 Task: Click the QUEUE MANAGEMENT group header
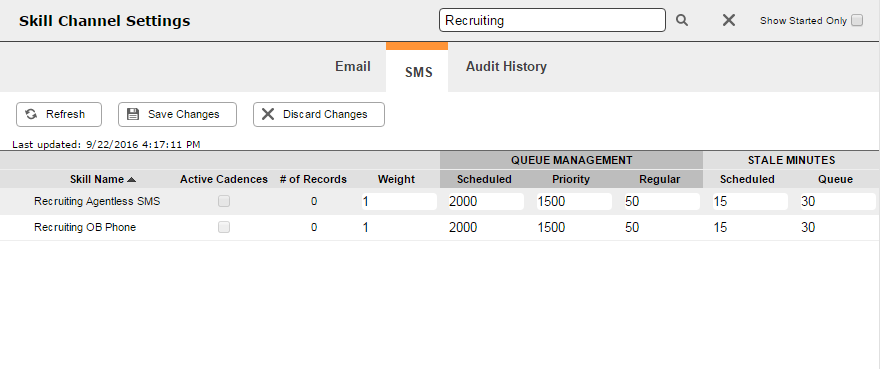point(571,161)
